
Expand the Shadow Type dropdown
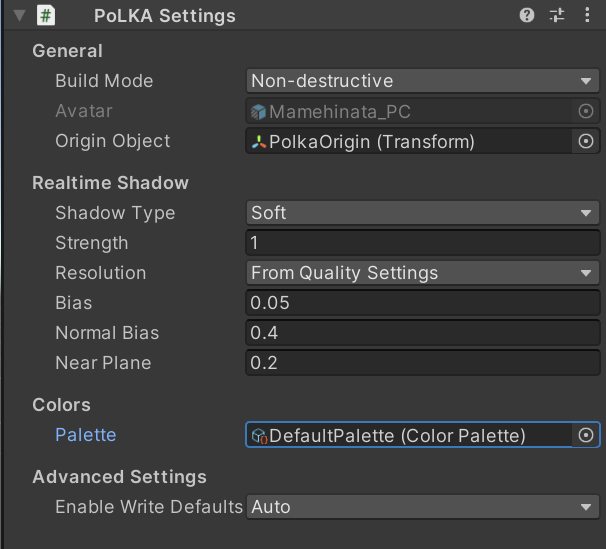[x=422, y=213]
